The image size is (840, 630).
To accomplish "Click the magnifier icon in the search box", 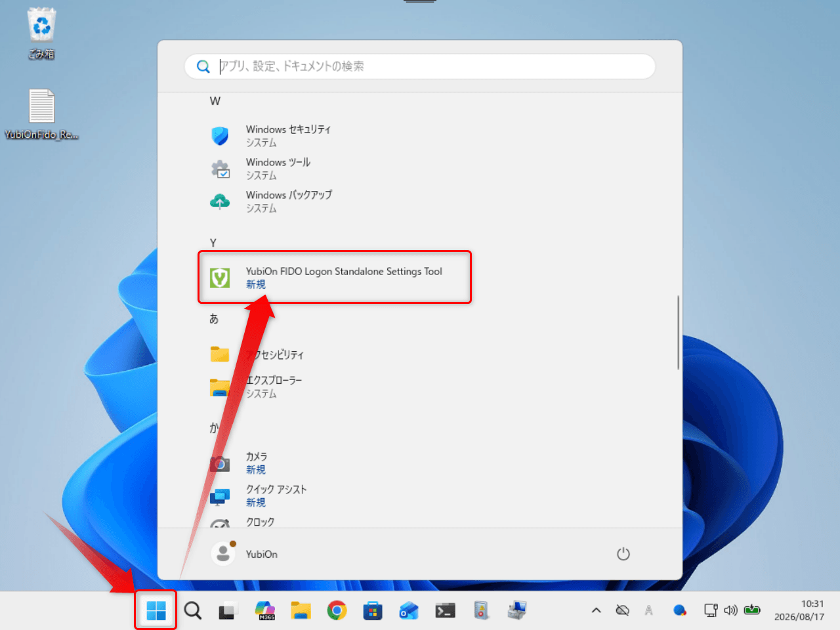I will (203, 66).
